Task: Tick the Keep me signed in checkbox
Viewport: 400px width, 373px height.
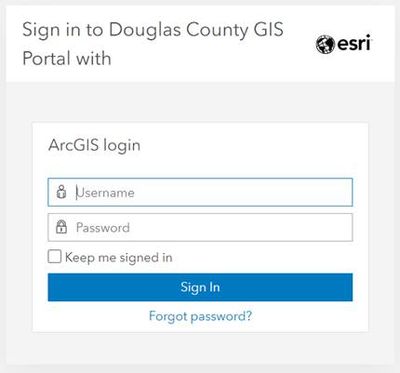Action: coord(55,257)
